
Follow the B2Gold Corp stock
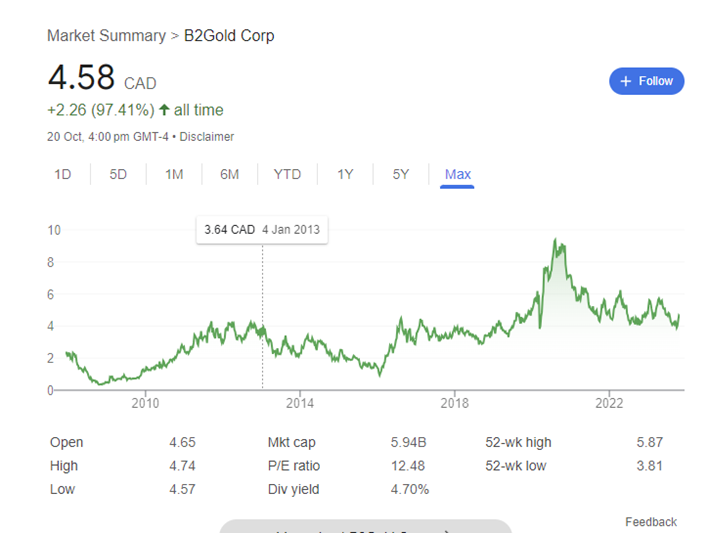point(647,81)
